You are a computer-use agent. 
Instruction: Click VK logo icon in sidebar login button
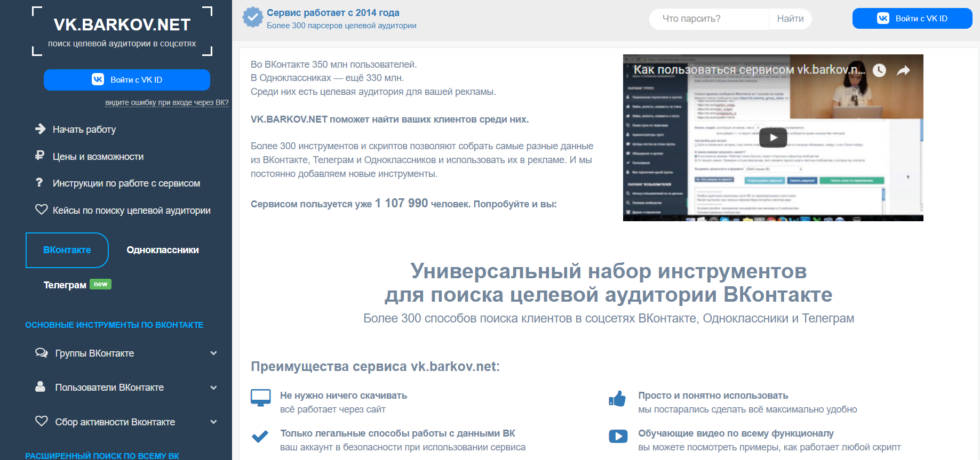click(x=98, y=79)
